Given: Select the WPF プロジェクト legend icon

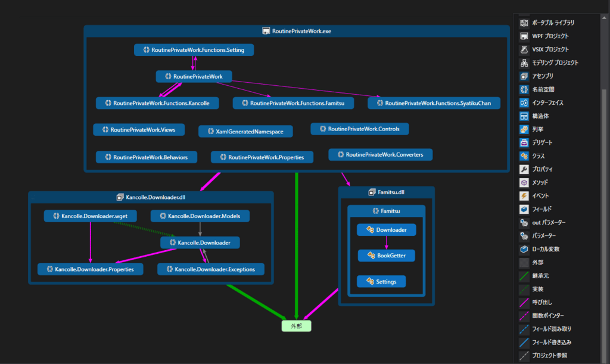Looking at the screenshot, I should pos(523,36).
